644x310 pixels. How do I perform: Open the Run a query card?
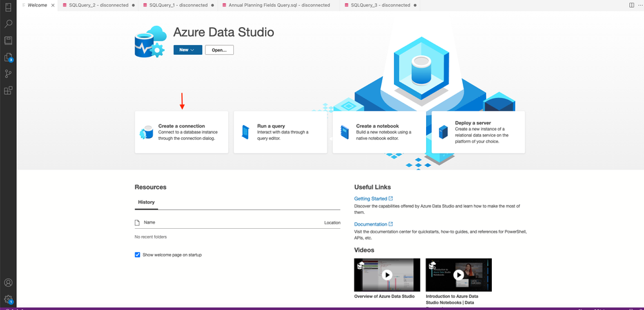pyautogui.click(x=280, y=132)
